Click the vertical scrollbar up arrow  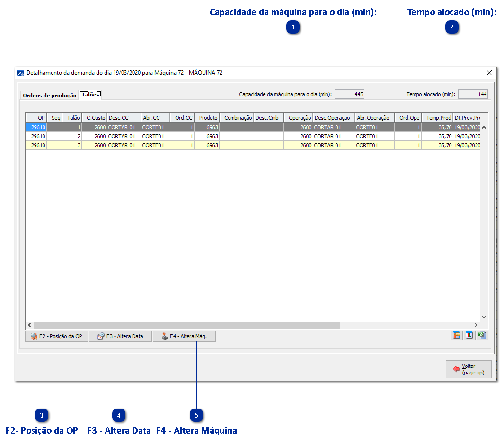tap(484, 127)
